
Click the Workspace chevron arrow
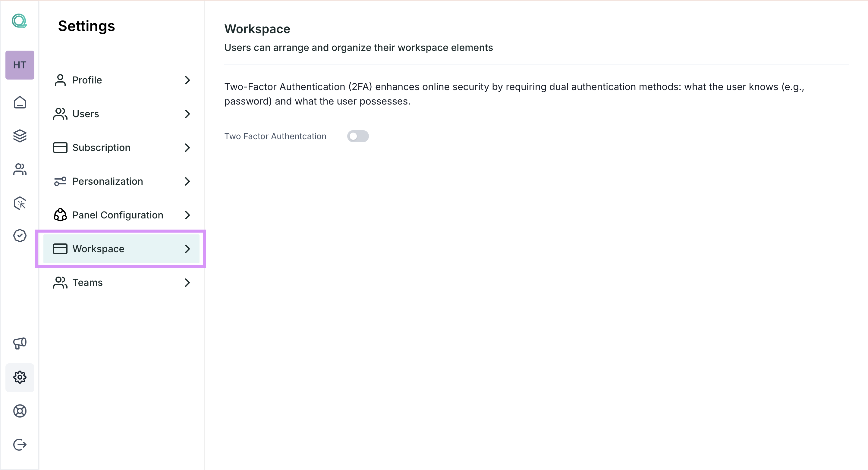pos(187,249)
